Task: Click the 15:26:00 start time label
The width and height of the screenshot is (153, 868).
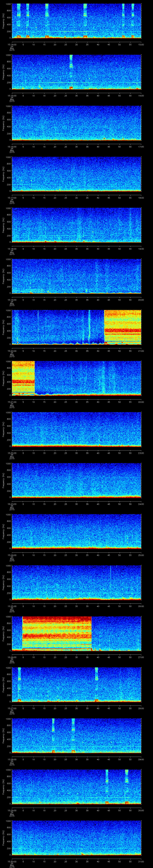Action: point(12,657)
